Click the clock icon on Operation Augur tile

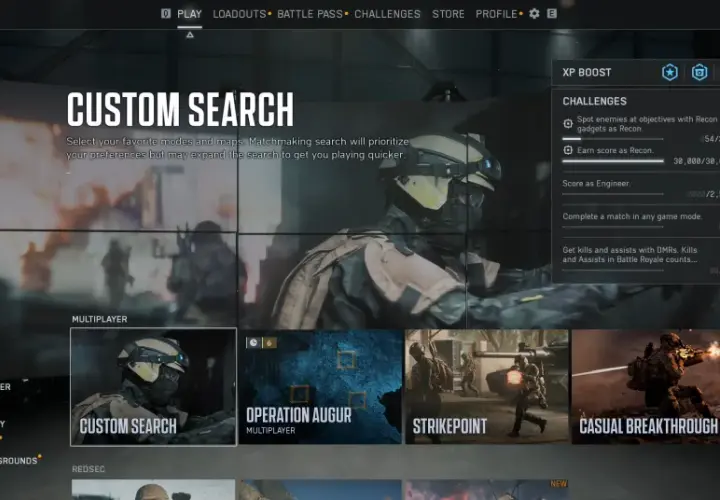click(253, 343)
